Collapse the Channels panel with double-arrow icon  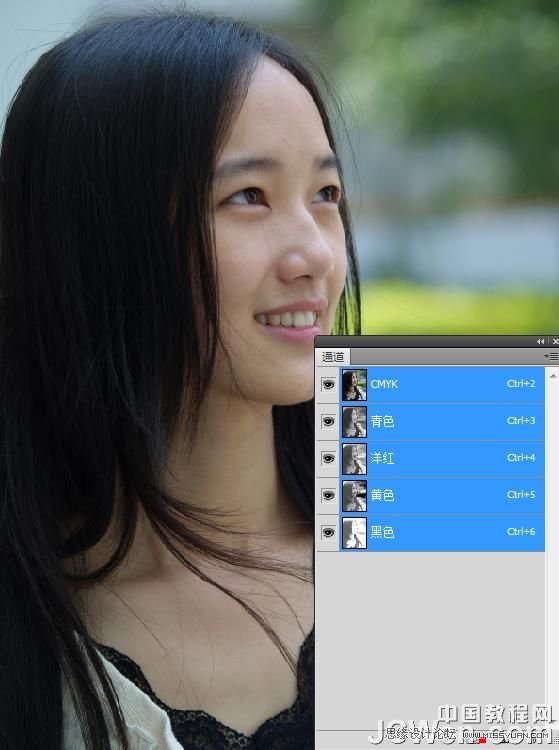(x=540, y=342)
